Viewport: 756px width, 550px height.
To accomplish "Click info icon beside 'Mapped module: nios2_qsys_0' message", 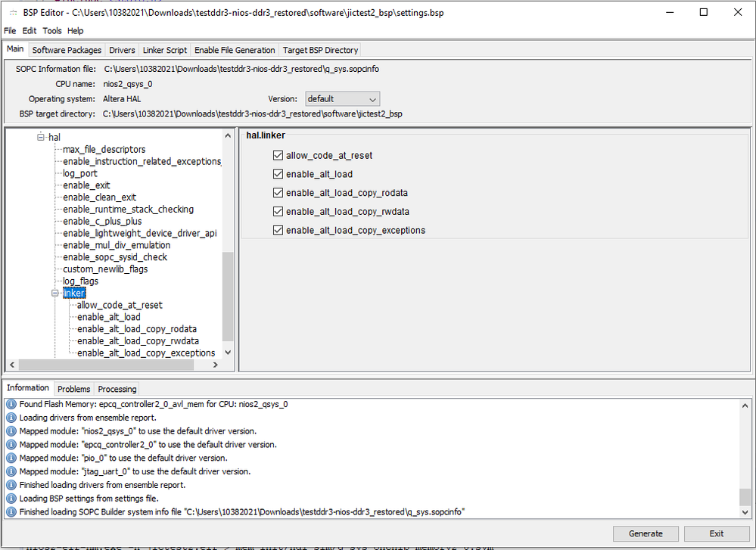I will pyautogui.click(x=11, y=431).
